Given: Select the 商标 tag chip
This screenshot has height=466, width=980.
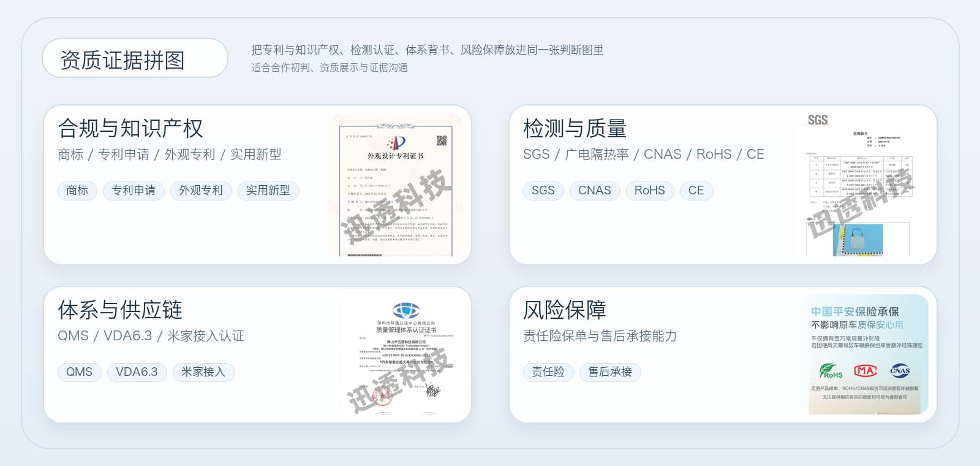Looking at the screenshot, I should [77, 191].
